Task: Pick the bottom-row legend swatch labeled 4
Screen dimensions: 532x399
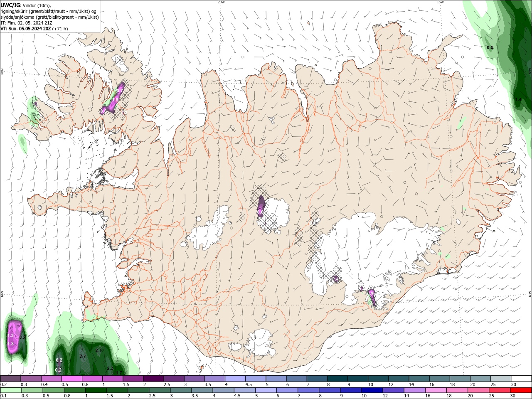Action: (x=223, y=390)
